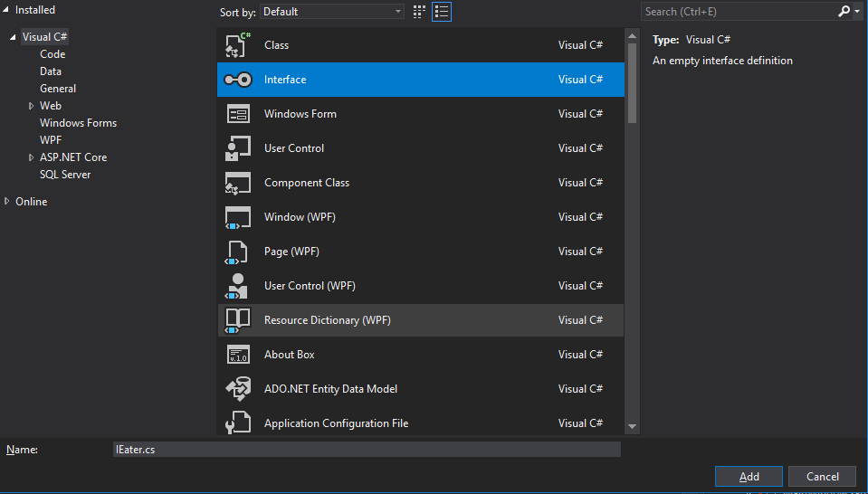
Task: Focus the Search (Ctrl+E) box
Action: (x=739, y=12)
